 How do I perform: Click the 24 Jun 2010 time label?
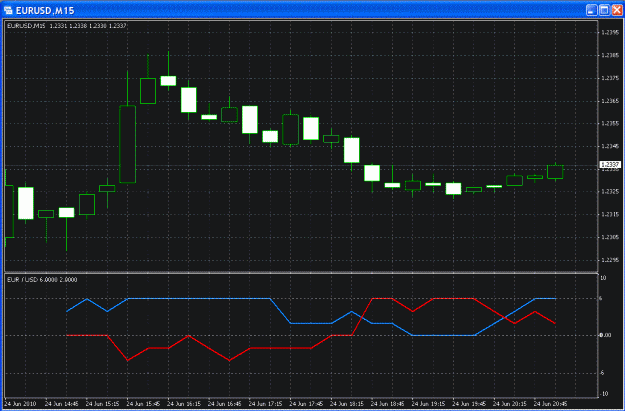point(20,404)
